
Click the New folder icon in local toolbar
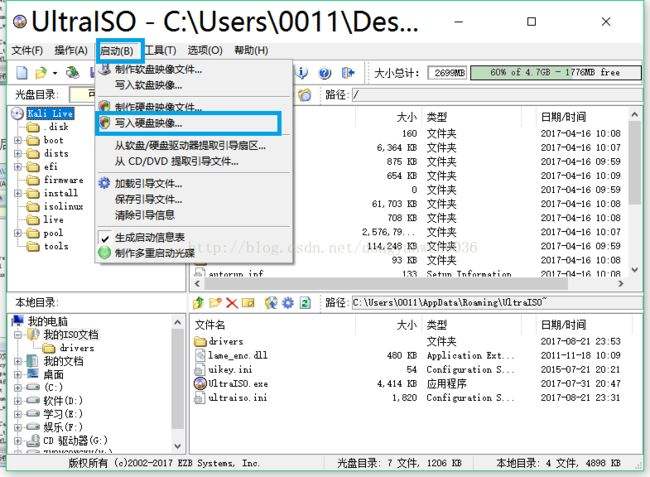(215, 303)
